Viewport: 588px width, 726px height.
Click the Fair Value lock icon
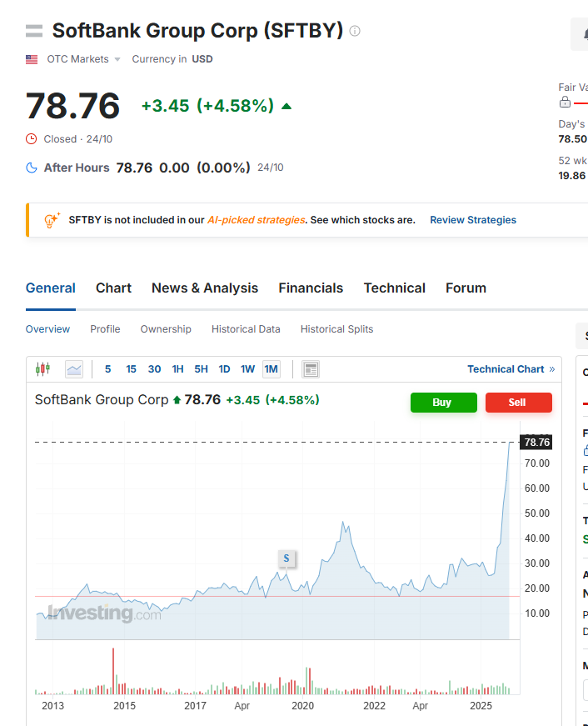click(x=565, y=102)
